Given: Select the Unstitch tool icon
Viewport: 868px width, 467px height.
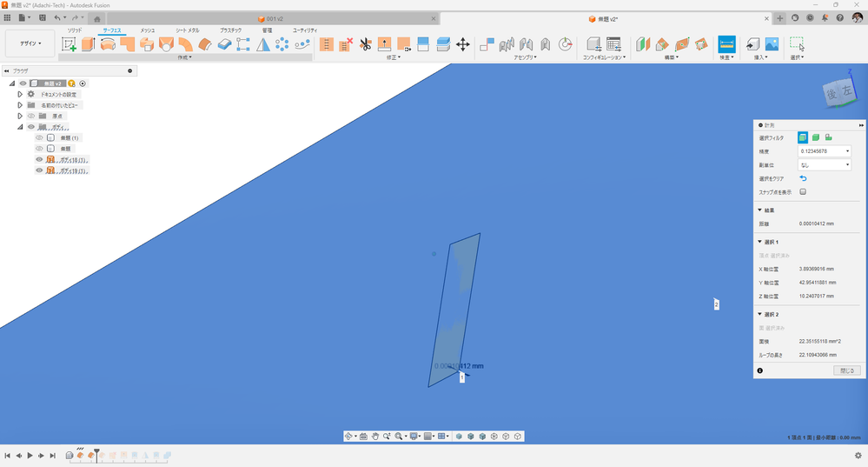Looking at the screenshot, I should pos(346,44).
